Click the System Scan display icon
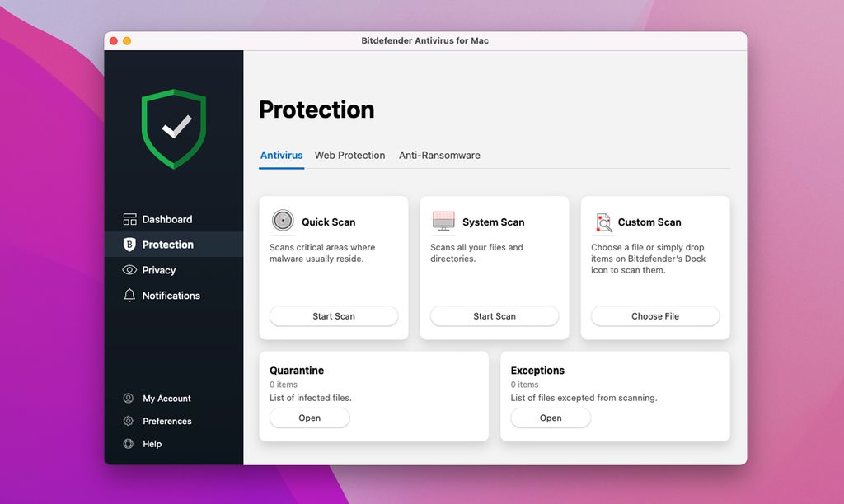 point(443,221)
